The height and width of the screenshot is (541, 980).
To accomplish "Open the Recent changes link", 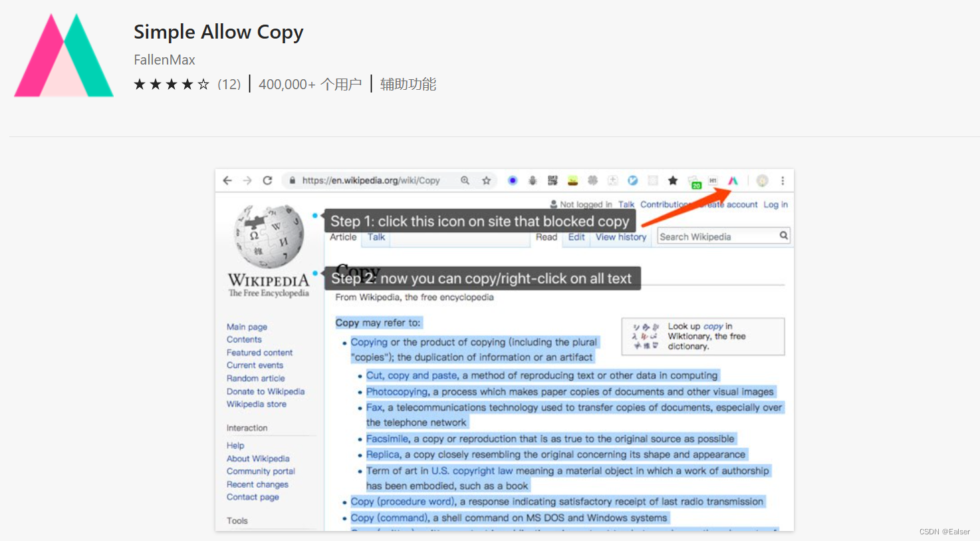I will 257,484.
